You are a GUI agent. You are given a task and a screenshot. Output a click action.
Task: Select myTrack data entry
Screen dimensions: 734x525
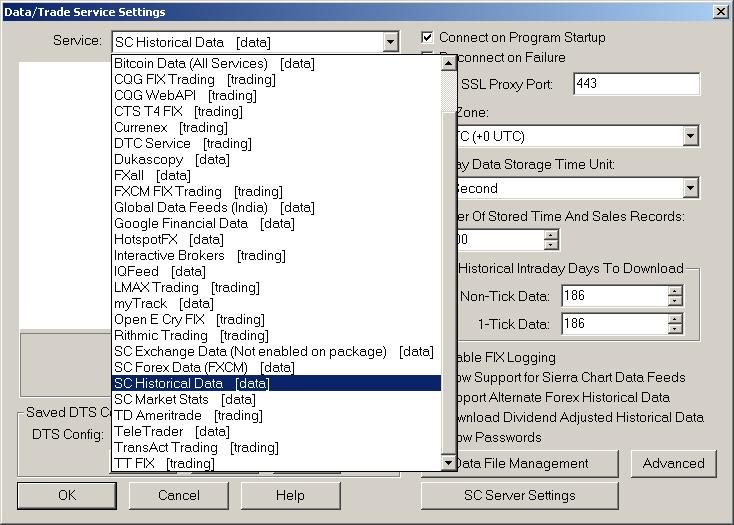[x=277, y=303]
